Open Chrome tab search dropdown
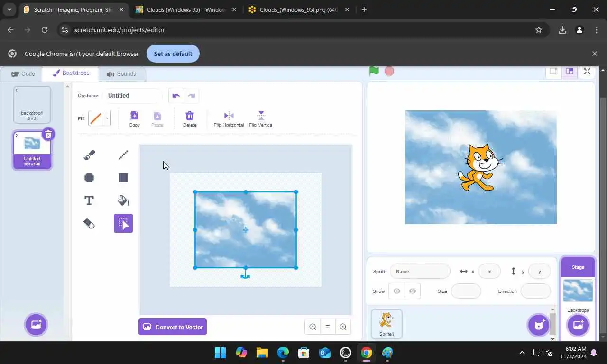The height and width of the screenshot is (364, 607). click(x=9, y=9)
